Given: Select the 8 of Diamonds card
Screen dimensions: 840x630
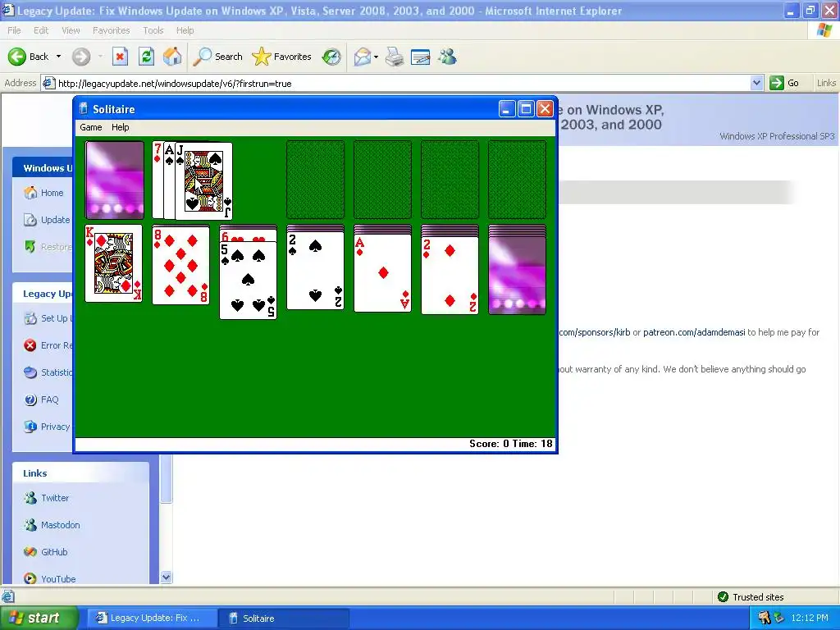Looking at the screenshot, I should click(180, 265).
